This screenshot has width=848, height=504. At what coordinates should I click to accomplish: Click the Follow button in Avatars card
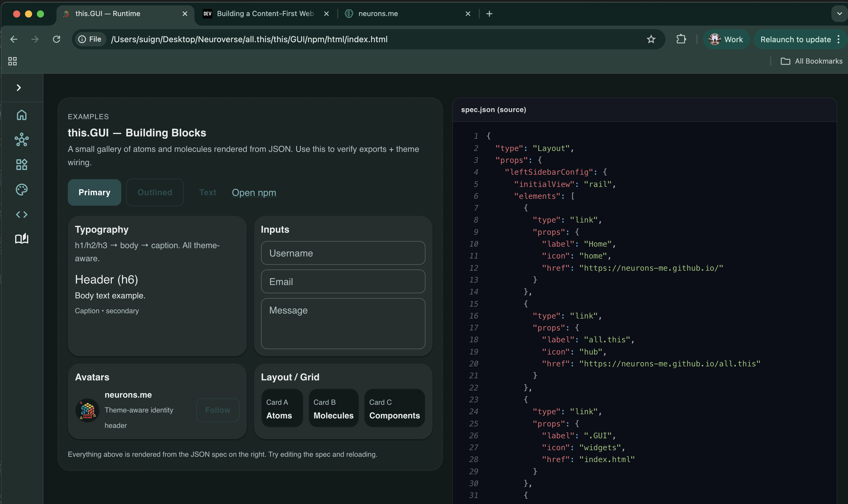[x=218, y=410]
